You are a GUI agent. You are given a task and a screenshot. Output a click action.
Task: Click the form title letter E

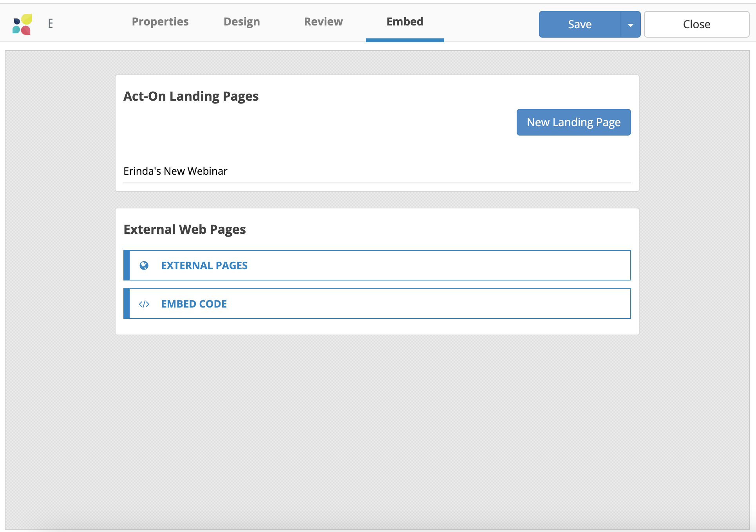click(51, 24)
